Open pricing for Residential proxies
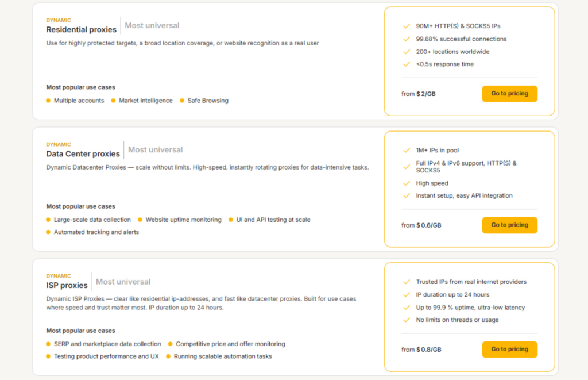 (509, 94)
